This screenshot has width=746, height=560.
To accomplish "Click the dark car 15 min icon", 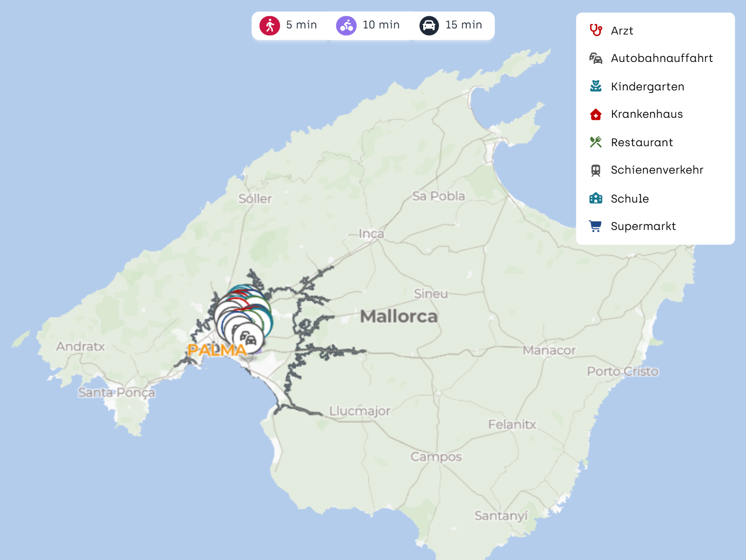I will tap(429, 25).
